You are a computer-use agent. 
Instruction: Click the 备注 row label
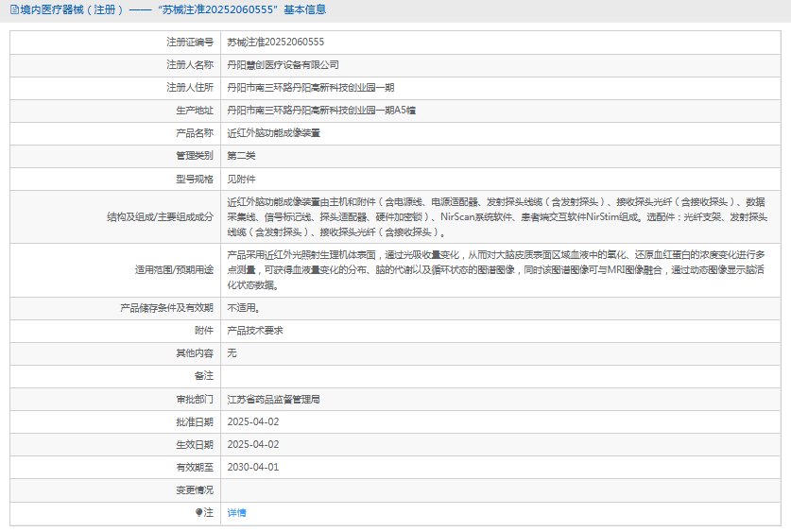(204, 376)
